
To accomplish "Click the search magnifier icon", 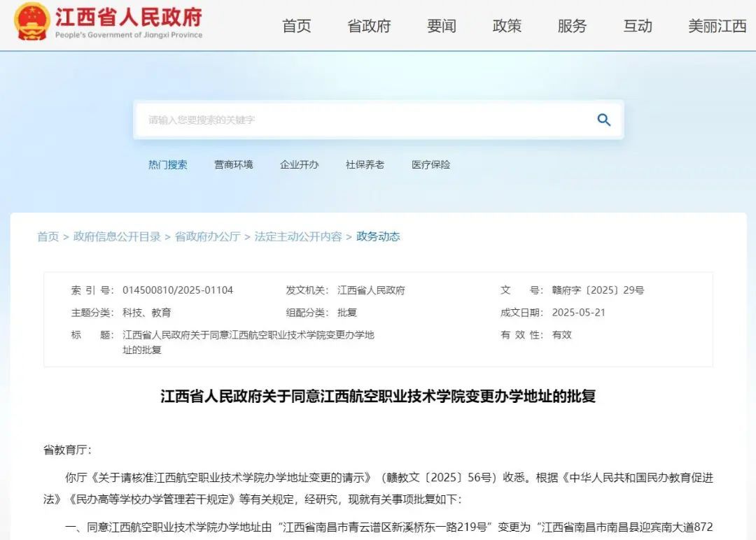I will click(602, 120).
